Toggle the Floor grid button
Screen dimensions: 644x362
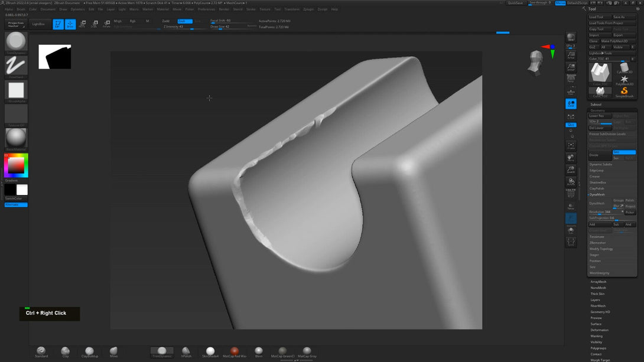(x=571, y=92)
